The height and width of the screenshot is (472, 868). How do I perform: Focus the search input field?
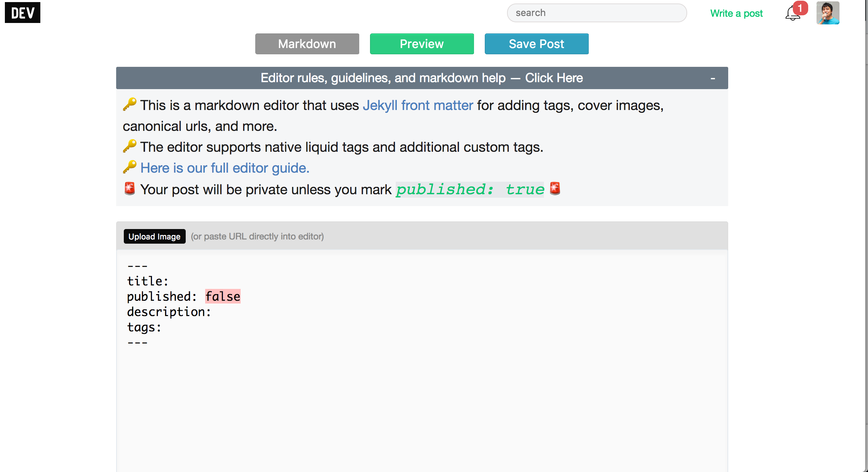point(597,13)
